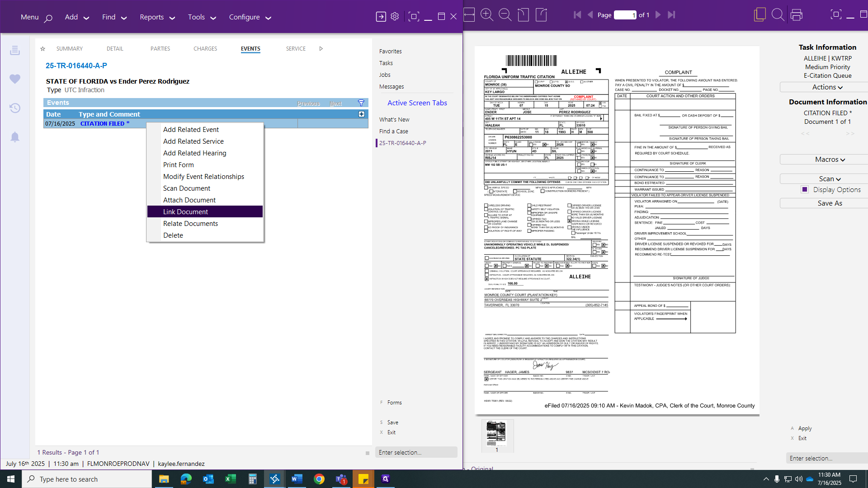Click the zoom in magnifier icon
This screenshot has width=868, height=488.
[x=486, y=15]
